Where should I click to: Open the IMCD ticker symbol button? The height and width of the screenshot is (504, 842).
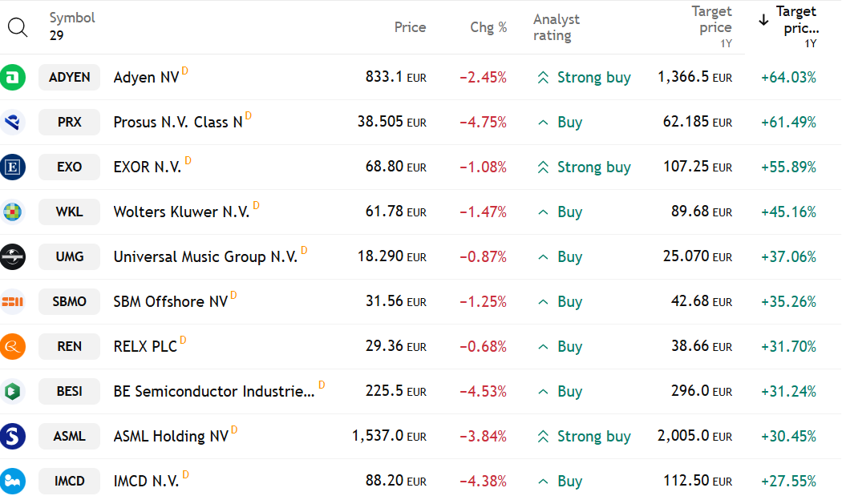point(69,481)
